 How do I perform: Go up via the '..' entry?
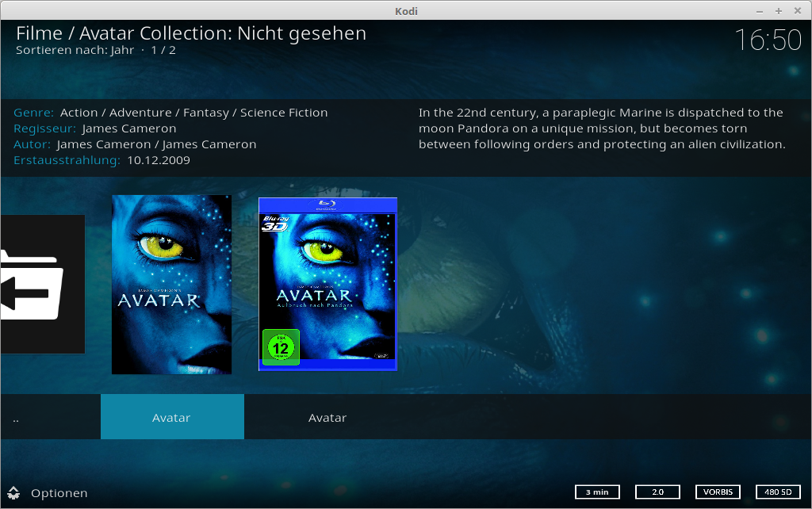click(x=16, y=419)
